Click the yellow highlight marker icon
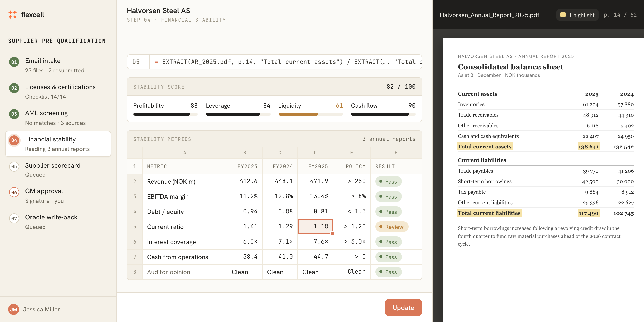The width and height of the screenshot is (644, 322). (x=563, y=15)
